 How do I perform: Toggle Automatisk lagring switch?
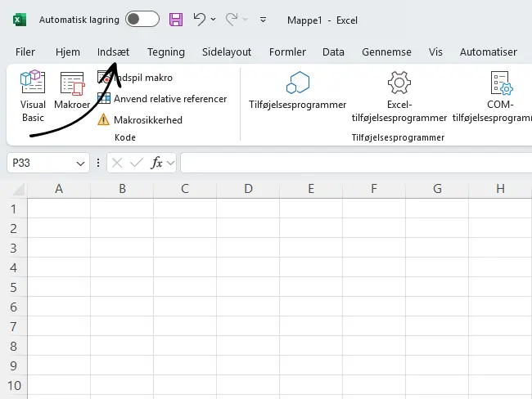[142, 19]
